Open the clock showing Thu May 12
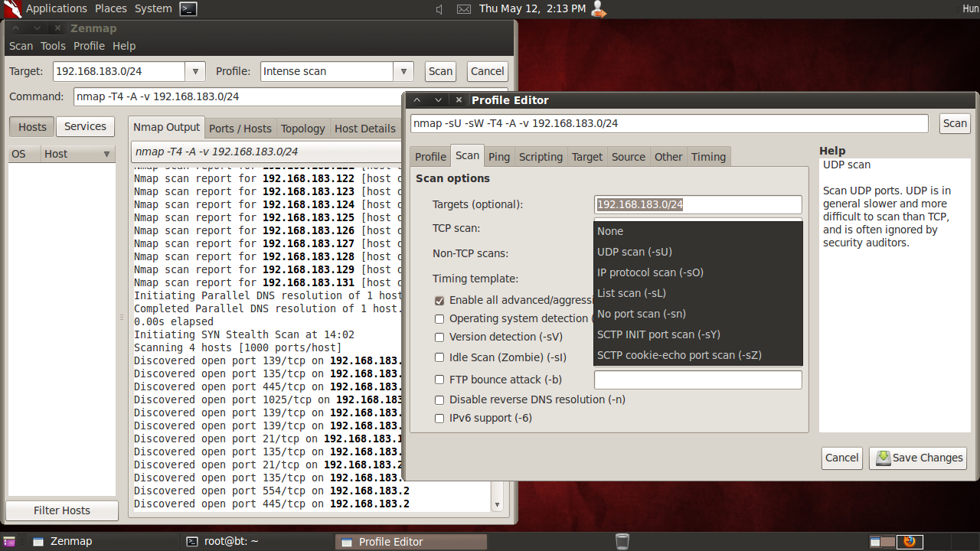 (532, 8)
